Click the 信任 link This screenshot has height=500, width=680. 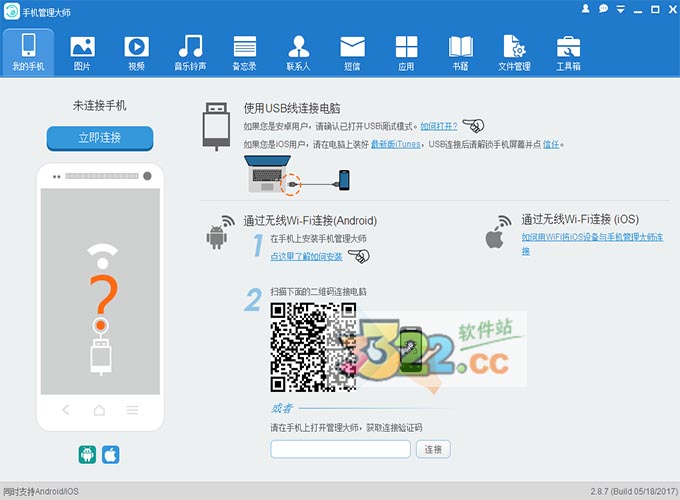pyautogui.click(x=551, y=144)
